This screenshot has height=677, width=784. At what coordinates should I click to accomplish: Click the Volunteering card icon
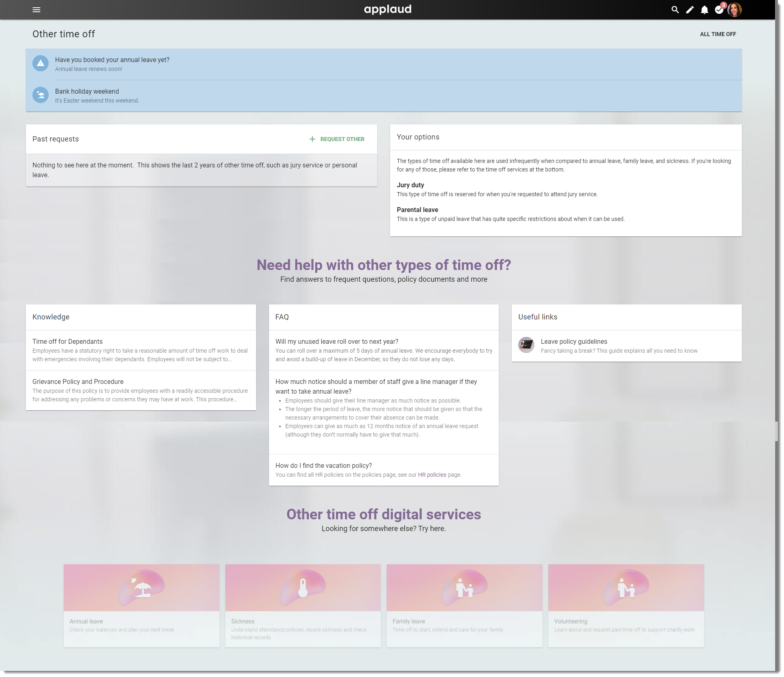[626, 587]
